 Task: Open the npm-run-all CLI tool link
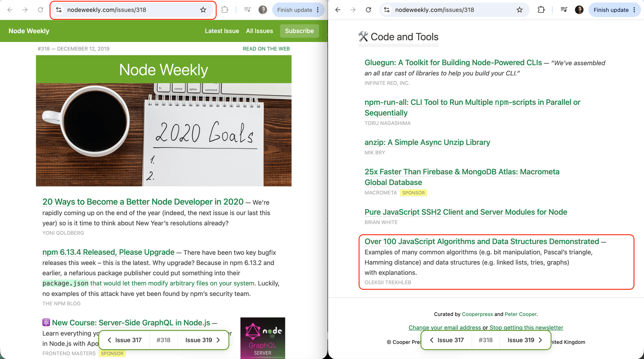click(472, 107)
